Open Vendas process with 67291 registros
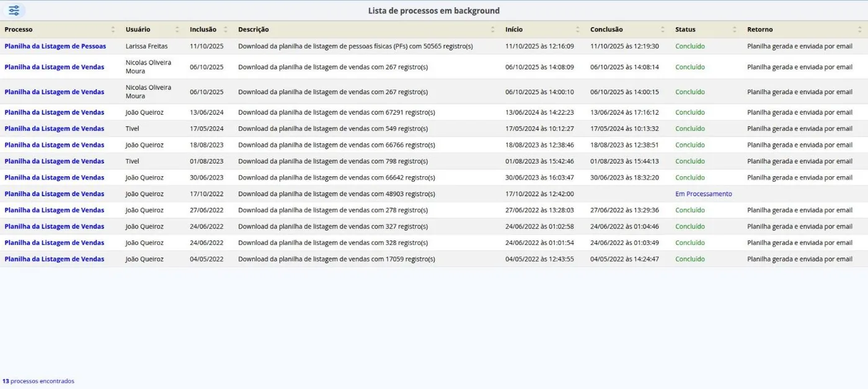868x389 pixels. 55,112
